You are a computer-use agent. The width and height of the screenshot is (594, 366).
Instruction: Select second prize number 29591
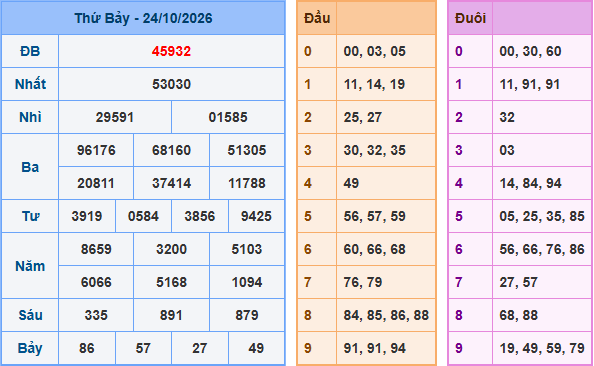pos(115,117)
